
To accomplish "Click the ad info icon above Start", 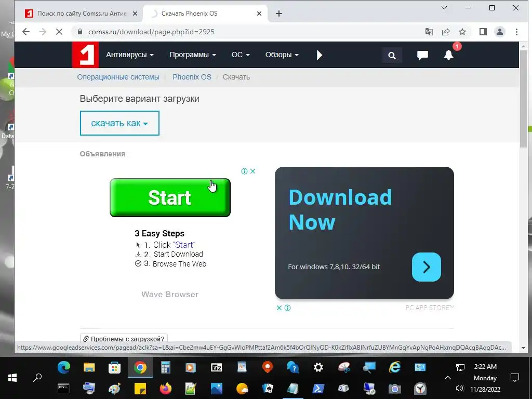I will [244, 171].
